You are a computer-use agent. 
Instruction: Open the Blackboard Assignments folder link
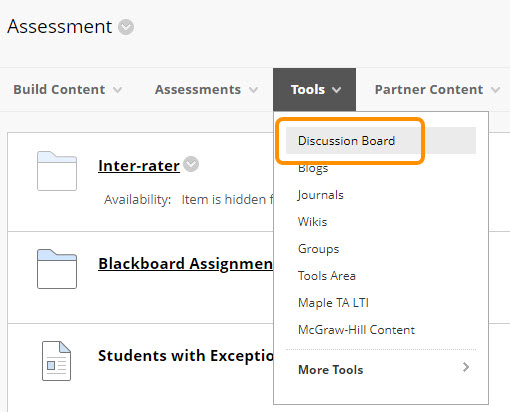(x=186, y=264)
